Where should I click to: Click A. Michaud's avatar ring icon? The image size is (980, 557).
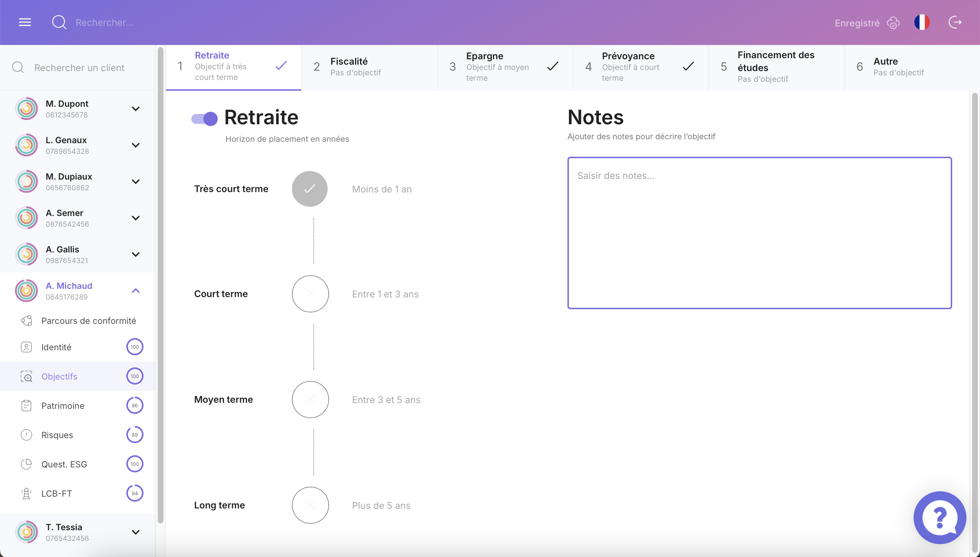click(26, 291)
